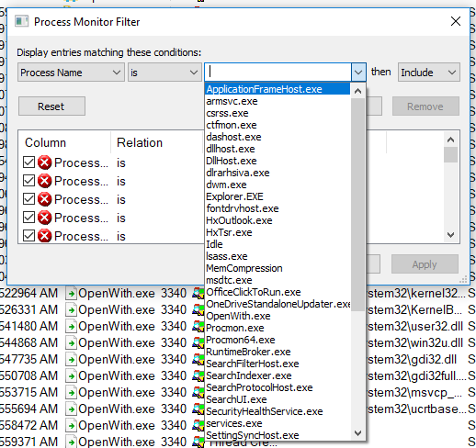Click the Remove button
Viewport: 476px width, 448px height.
click(x=425, y=106)
